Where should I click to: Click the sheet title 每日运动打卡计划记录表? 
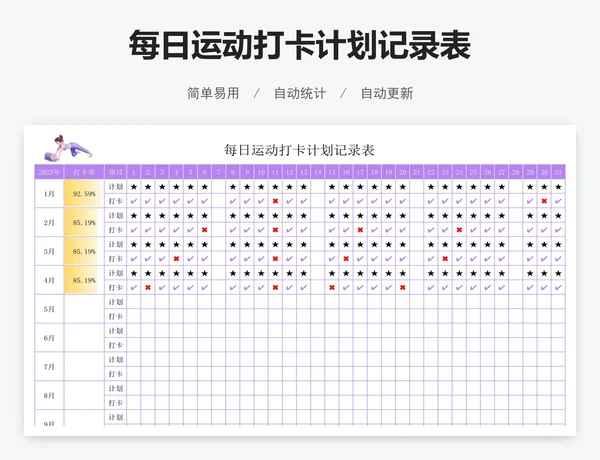point(299,150)
